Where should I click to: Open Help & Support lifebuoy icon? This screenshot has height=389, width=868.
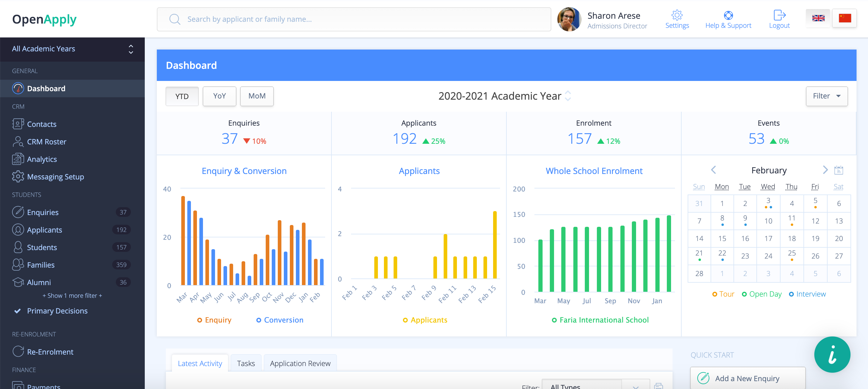pos(728,15)
